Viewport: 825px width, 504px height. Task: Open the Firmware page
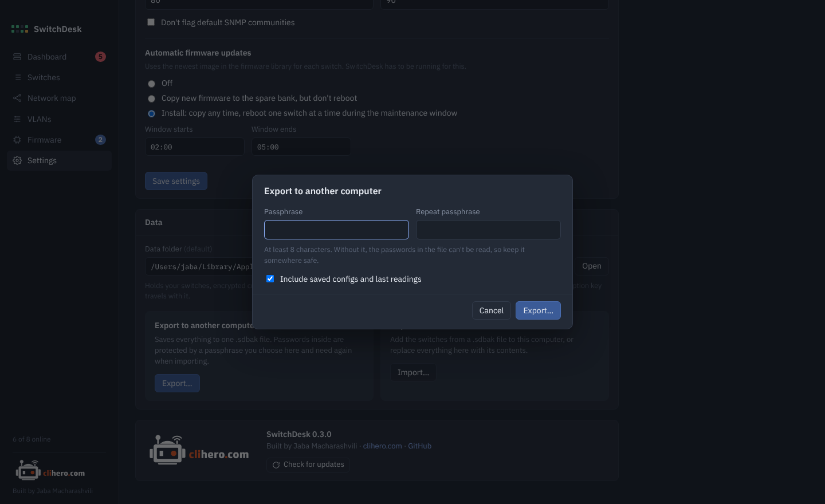point(59,140)
